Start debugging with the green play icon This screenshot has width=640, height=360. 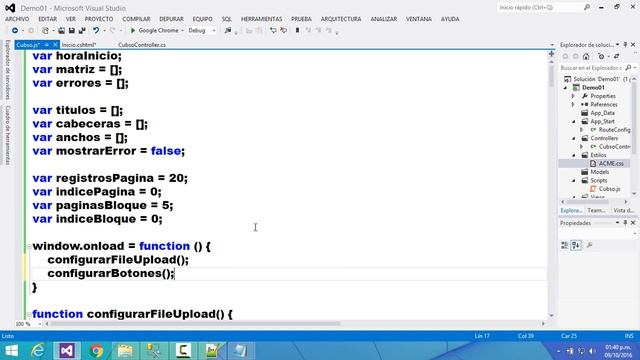133,31
